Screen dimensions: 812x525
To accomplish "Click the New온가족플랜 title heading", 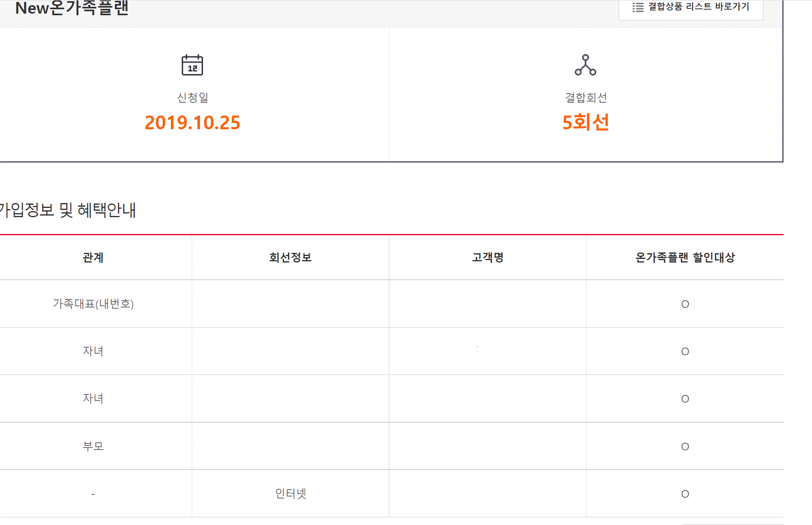I will (x=72, y=8).
